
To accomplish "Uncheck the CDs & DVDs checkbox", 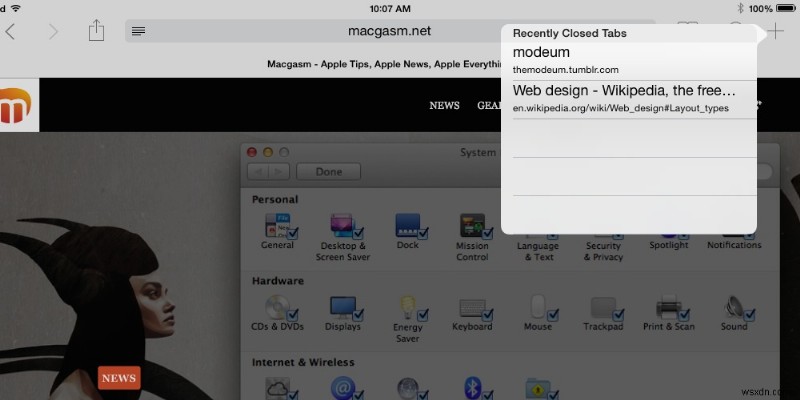I will point(292,315).
